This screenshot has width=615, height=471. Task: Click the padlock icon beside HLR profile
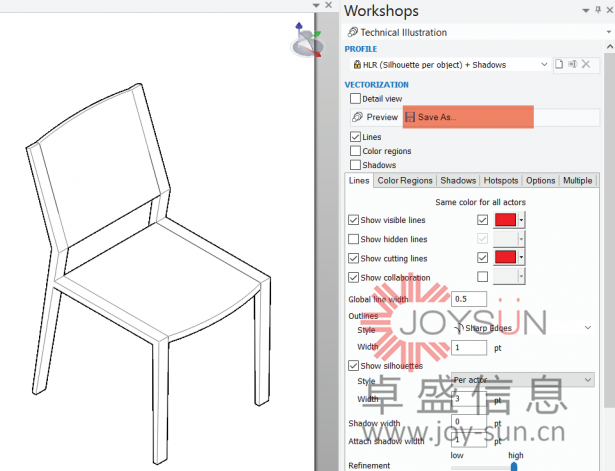[357, 64]
